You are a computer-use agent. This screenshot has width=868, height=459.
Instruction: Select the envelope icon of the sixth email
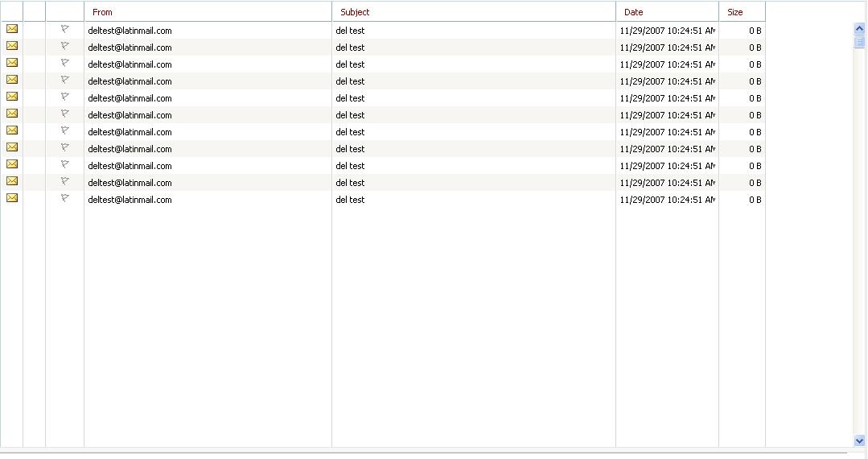(x=12, y=114)
